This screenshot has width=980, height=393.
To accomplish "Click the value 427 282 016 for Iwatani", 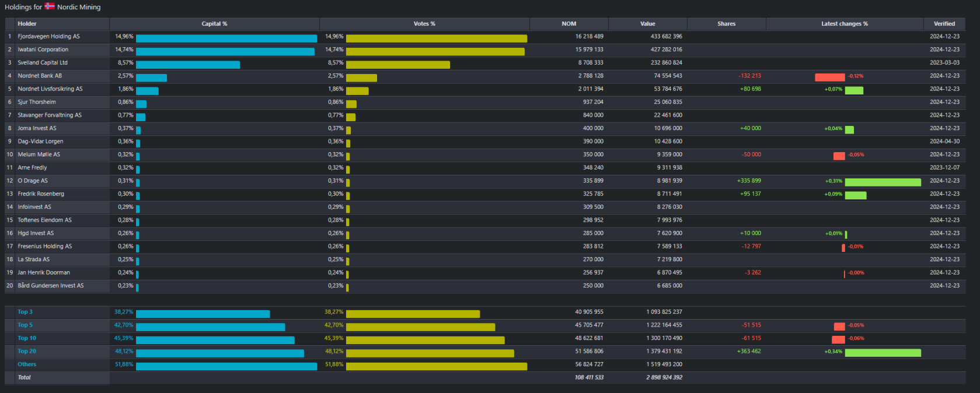I will click(x=667, y=50).
